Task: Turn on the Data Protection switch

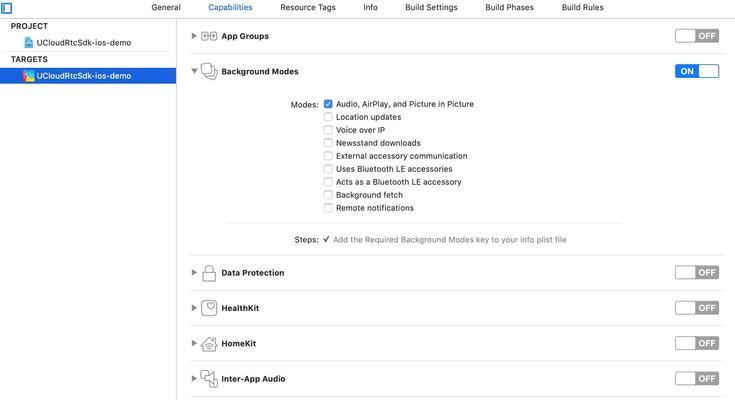Action: (x=697, y=272)
